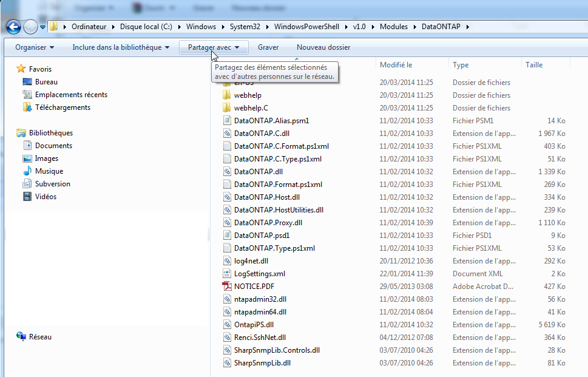The width and height of the screenshot is (588, 377).
Task: Click the Bibliothèques library icon
Action: [21, 133]
